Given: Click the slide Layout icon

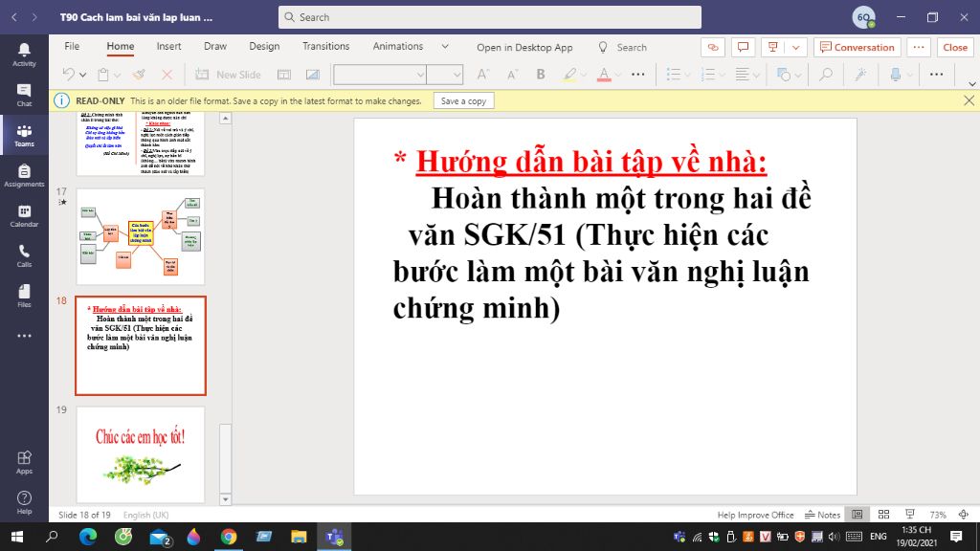Looking at the screenshot, I should click(283, 75).
